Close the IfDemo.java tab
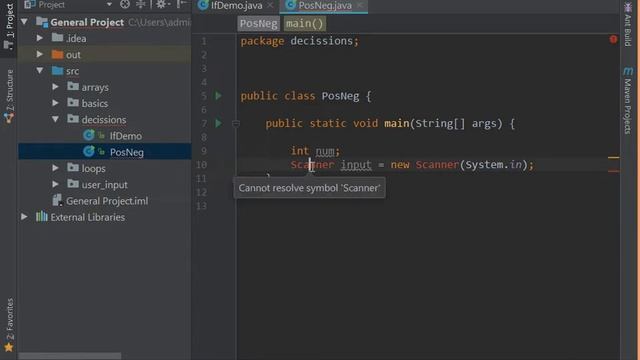The image size is (640, 360). (270, 6)
